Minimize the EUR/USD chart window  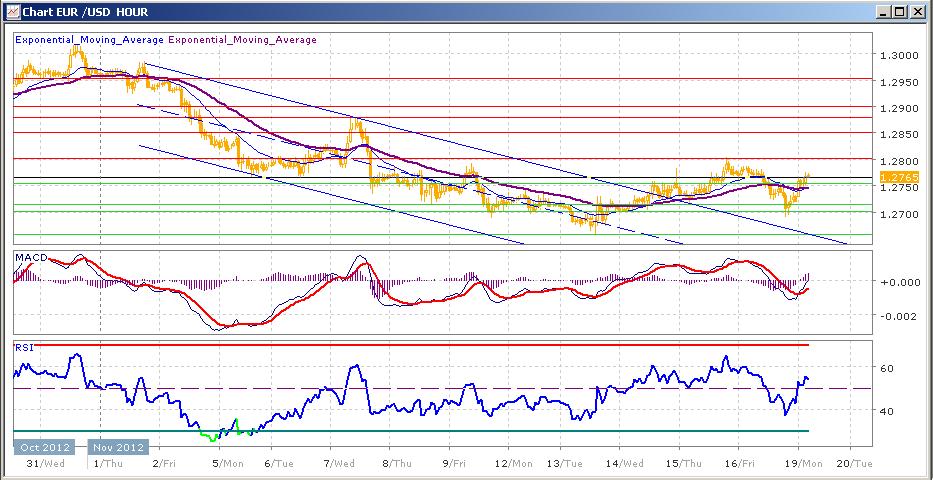point(884,11)
